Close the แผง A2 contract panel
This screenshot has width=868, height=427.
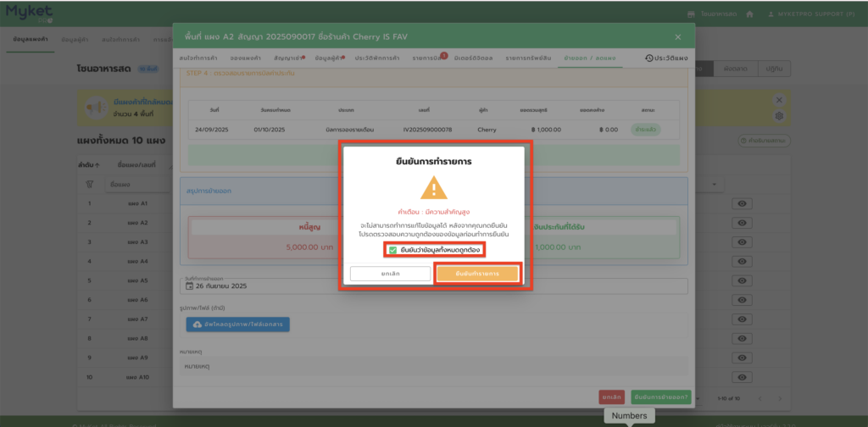click(677, 37)
